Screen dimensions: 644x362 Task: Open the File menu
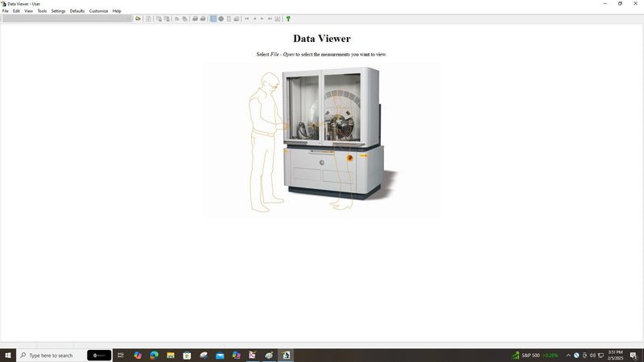(x=6, y=11)
